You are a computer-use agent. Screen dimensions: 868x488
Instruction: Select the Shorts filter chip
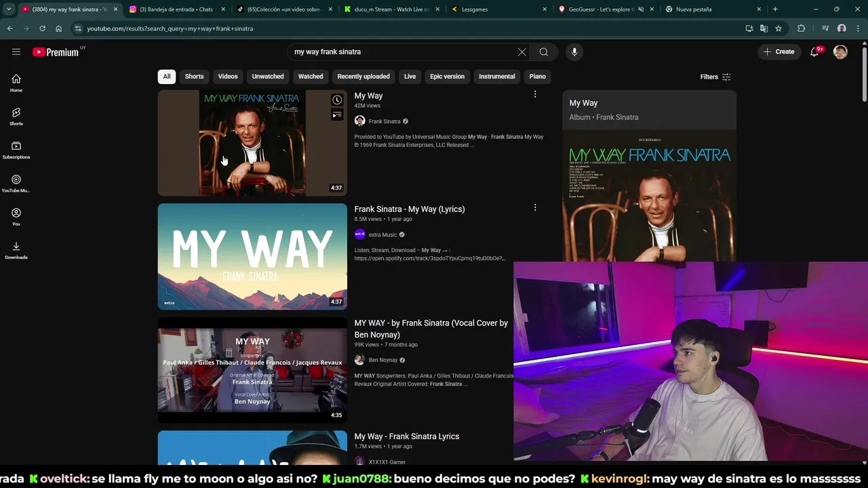click(x=194, y=77)
